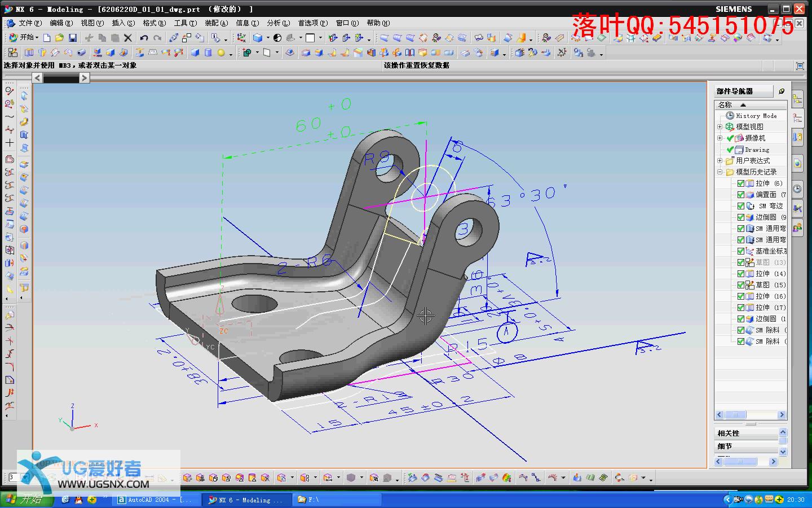Pin the Part Navigator panel with the pushpin icon

(782, 91)
